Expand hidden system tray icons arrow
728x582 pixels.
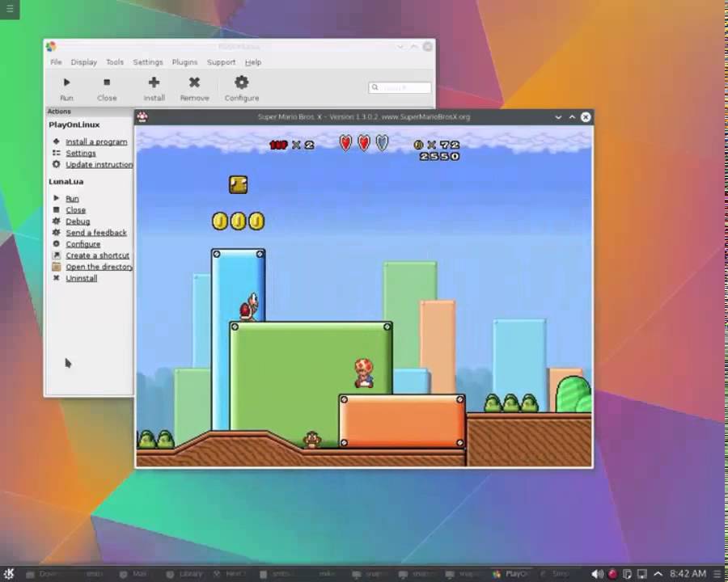pyautogui.click(x=658, y=574)
